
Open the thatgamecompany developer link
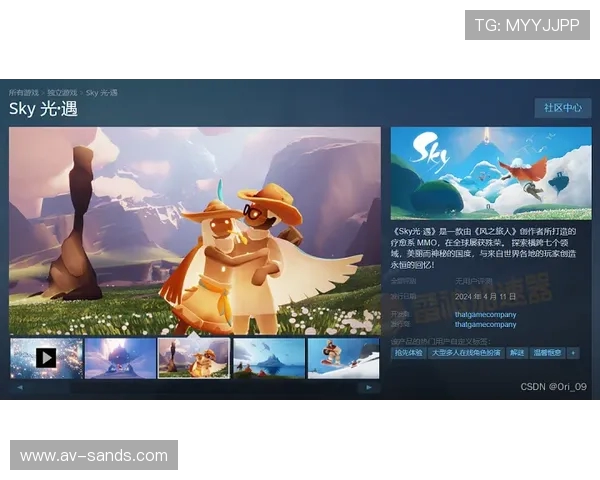point(485,314)
